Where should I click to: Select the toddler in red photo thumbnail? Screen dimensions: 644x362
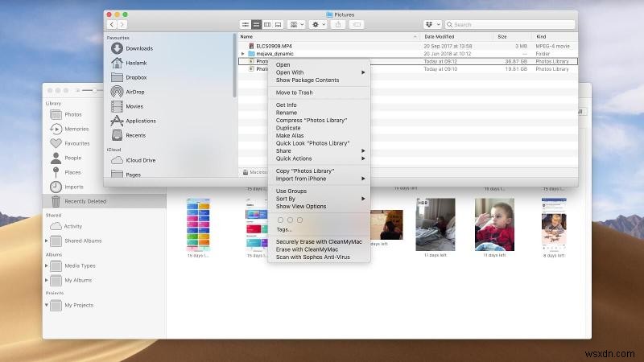click(494, 224)
